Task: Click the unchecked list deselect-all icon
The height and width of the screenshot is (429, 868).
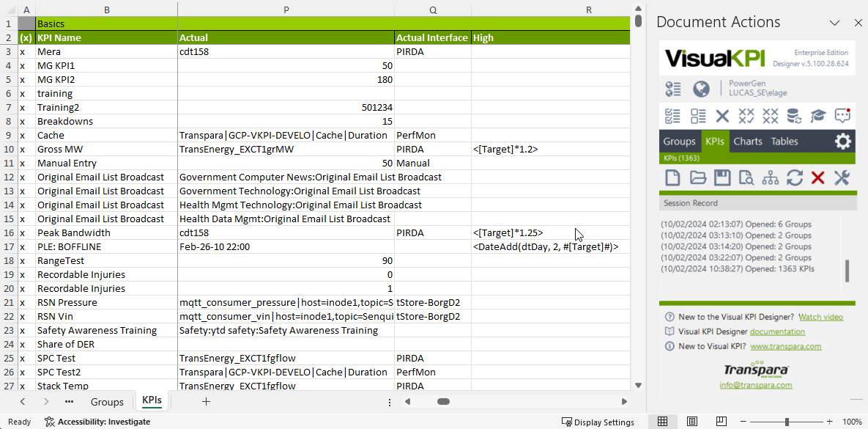Action: 697,115
